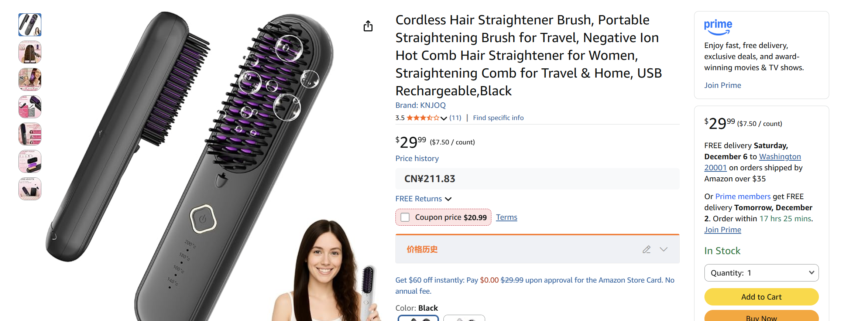Select the Prime logo in the sidebar

[x=717, y=25]
